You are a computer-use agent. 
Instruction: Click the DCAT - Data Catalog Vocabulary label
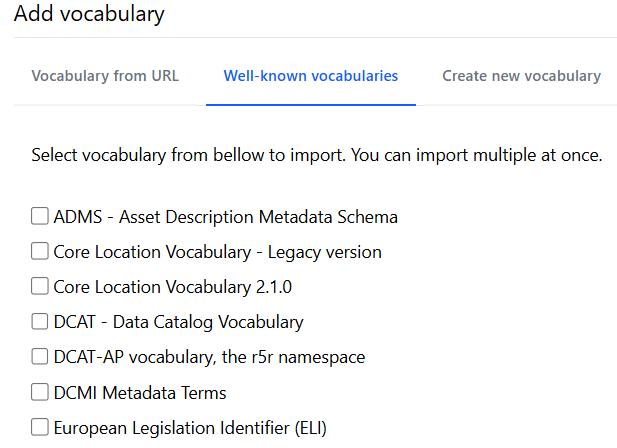pyautogui.click(x=178, y=322)
